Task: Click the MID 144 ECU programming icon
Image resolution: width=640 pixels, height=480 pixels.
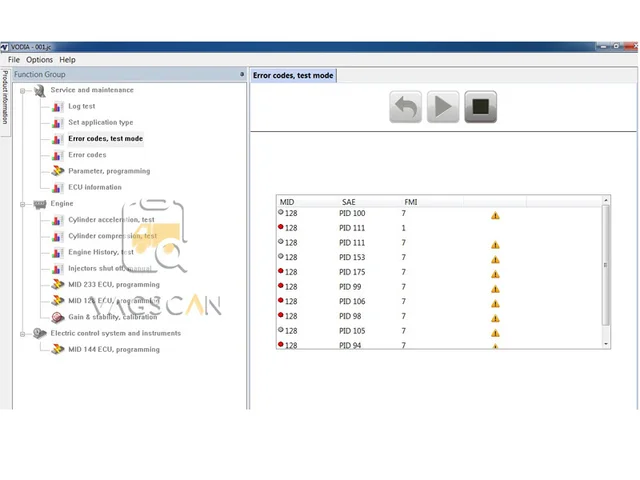Action: [x=58, y=349]
